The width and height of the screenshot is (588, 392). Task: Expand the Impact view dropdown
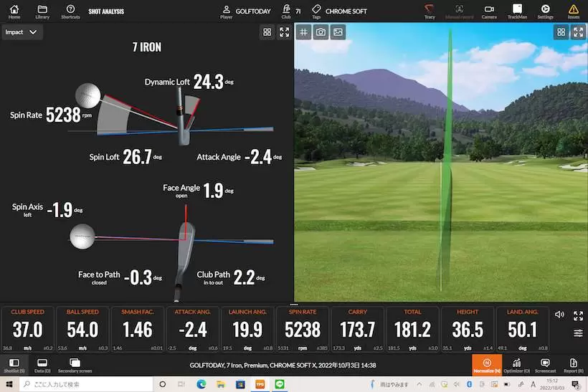point(22,32)
